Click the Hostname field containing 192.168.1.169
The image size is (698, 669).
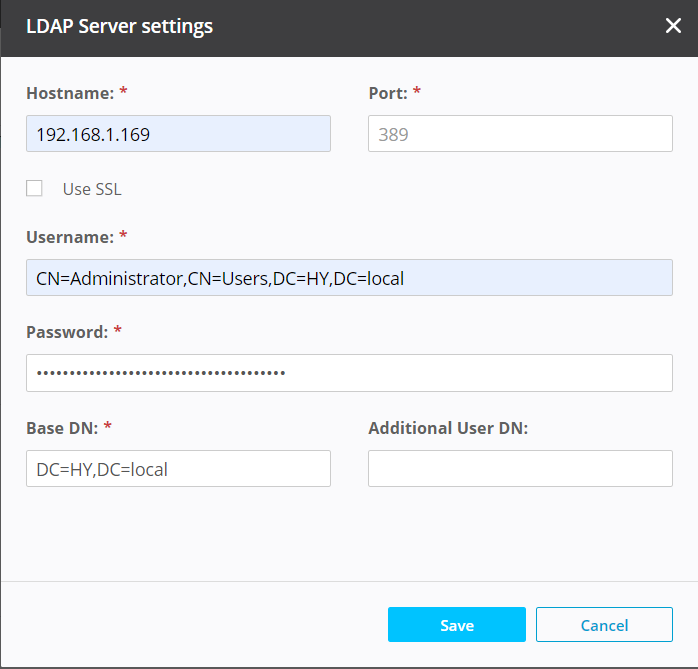pyautogui.click(x=178, y=133)
